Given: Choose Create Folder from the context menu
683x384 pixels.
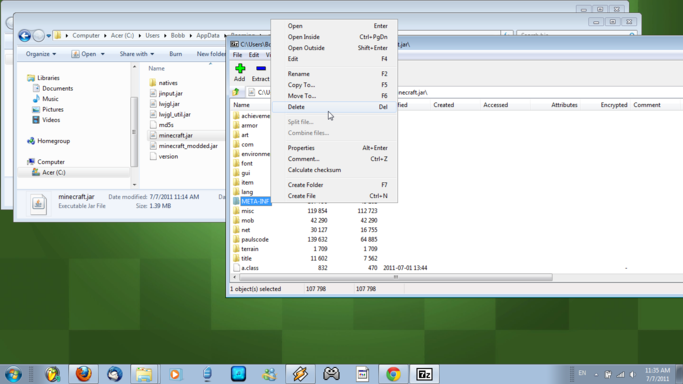Looking at the screenshot, I should 334,185.
